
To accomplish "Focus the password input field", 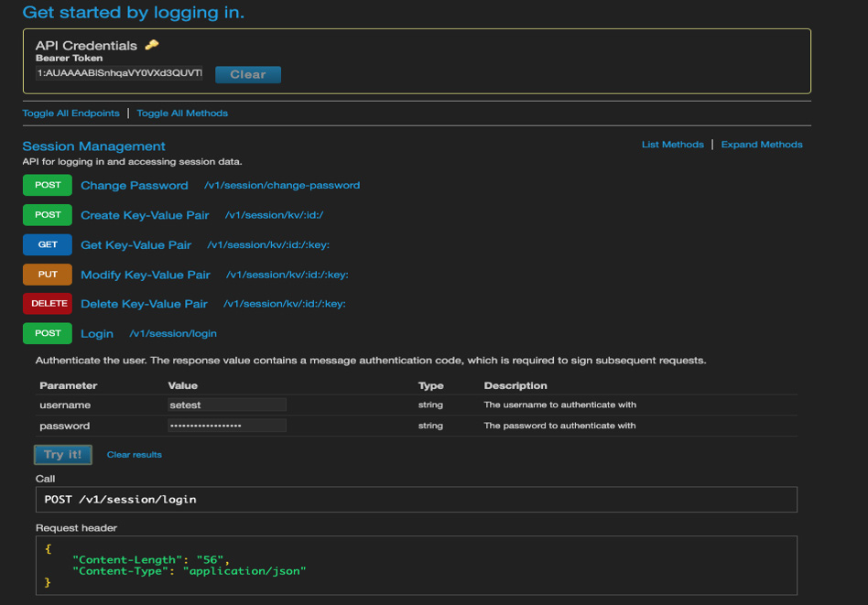I will [x=227, y=426].
